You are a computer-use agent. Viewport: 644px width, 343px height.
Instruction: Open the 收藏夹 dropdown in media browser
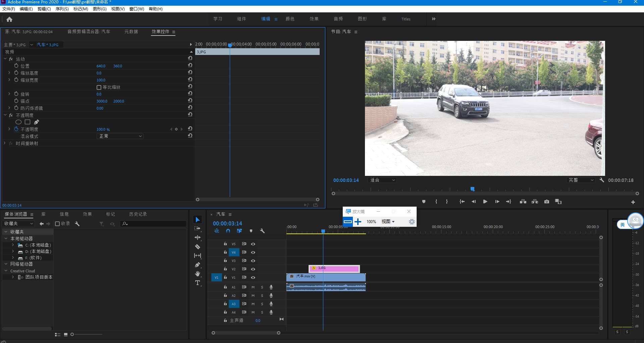[x=18, y=223]
